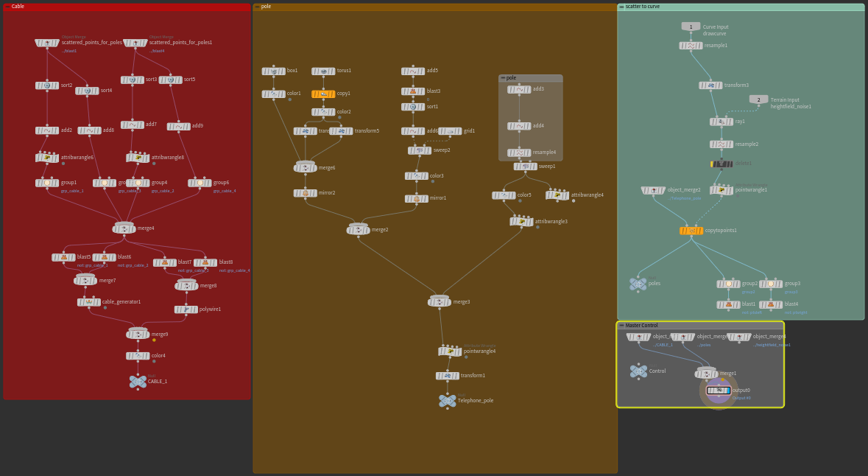Select the orange copytopoints1 node
868x476 pixels.
691,231
